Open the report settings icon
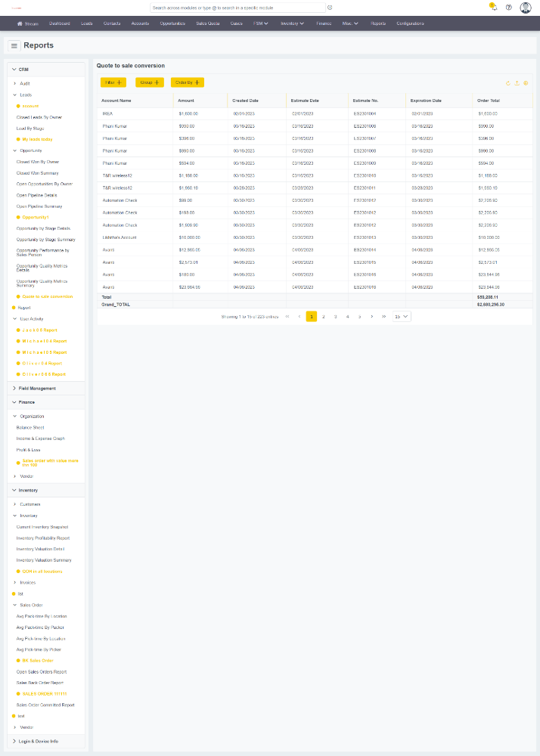Viewport: 540px width, 756px height. [x=526, y=82]
